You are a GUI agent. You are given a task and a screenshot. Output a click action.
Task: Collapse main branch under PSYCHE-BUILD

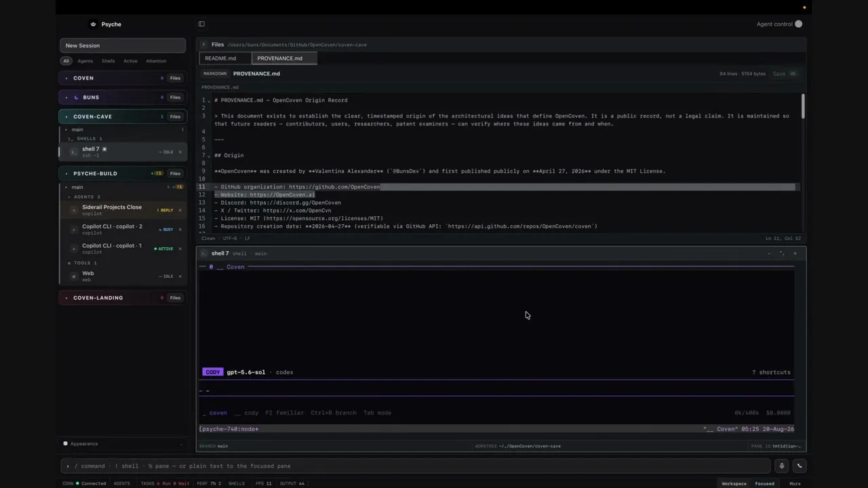[x=66, y=187]
